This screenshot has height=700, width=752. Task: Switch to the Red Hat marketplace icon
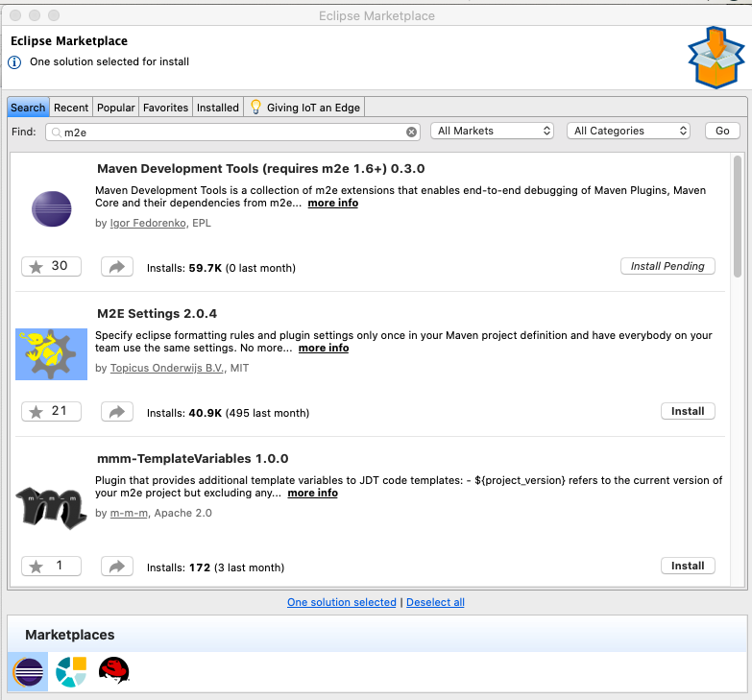114,670
